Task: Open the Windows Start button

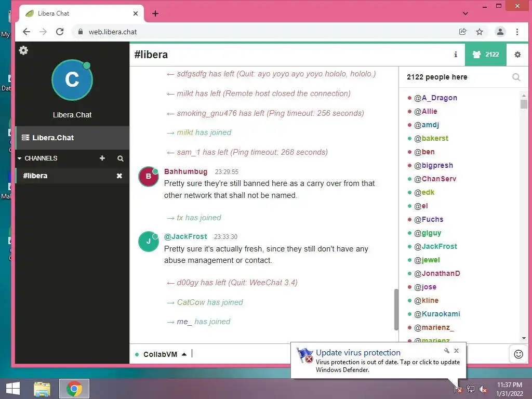Action: coord(13,389)
